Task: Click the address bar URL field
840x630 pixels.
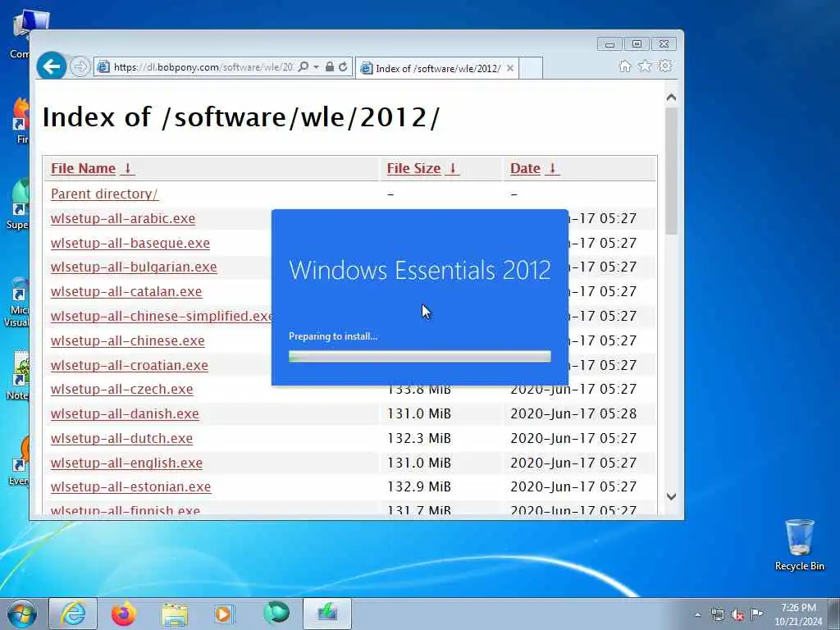Action: click(x=203, y=67)
